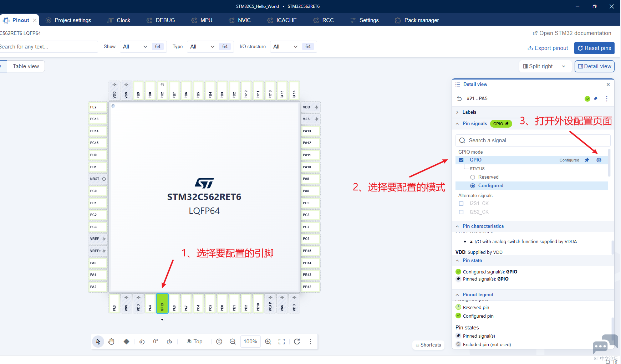The height and width of the screenshot is (364, 621).
Task: Close the Detail view panel
Action: [608, 84]
